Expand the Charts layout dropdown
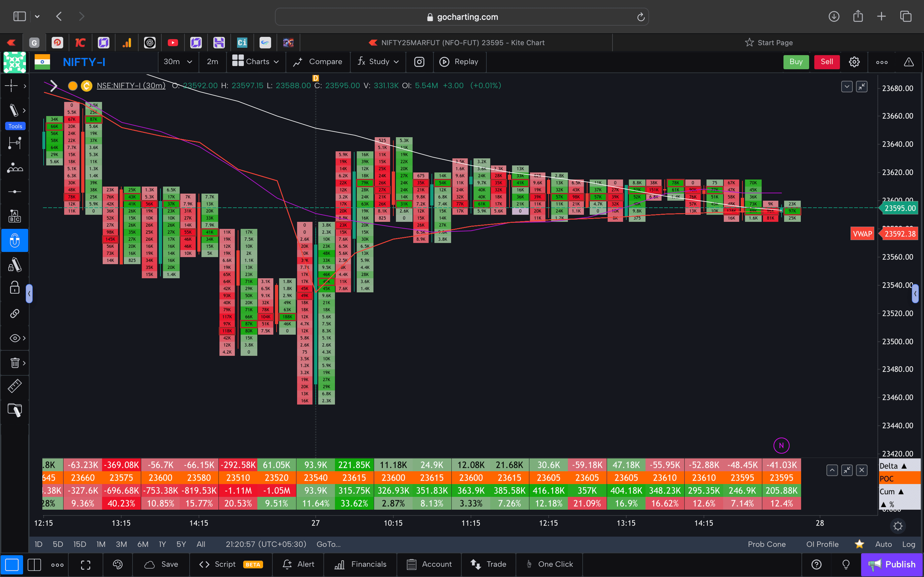This screenshot has width=924, height=577. 256,62
